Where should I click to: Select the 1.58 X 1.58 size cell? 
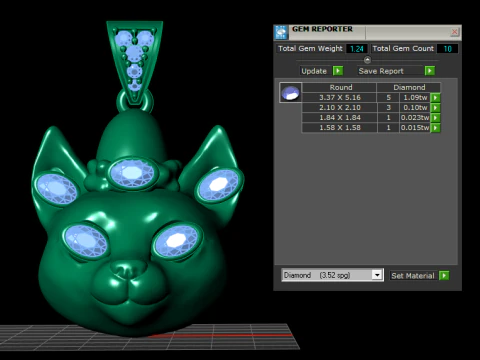click(x=340, y=127)
